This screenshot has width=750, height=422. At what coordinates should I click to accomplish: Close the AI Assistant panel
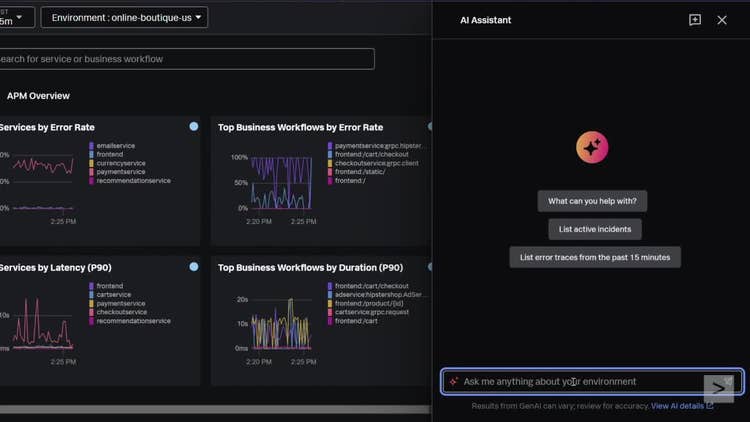click(722, 20)
